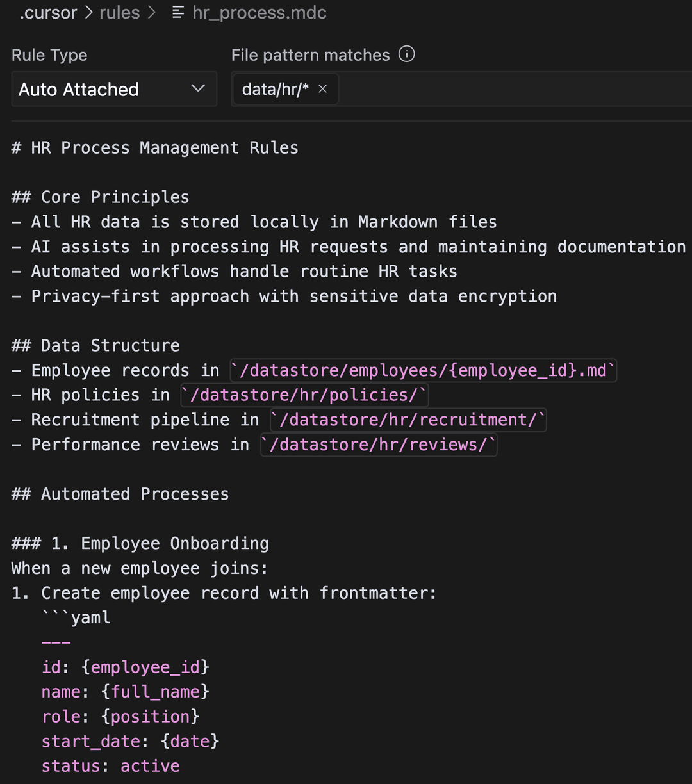This screenshot has height=784, width=692.
Task: Click the data/hr/* pattern tag
Action: click(x=275, y=89)
